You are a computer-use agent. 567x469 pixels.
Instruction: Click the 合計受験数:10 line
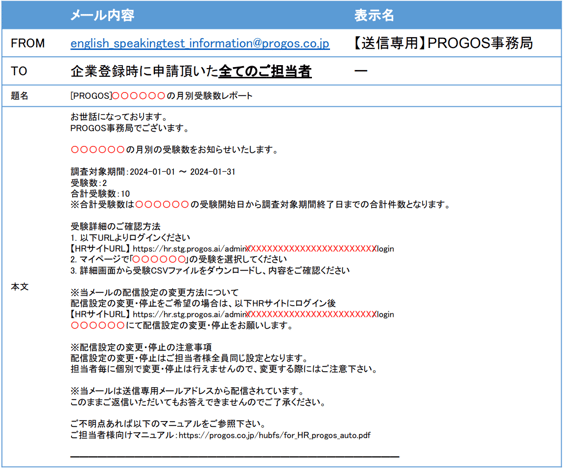click(100, 194)
